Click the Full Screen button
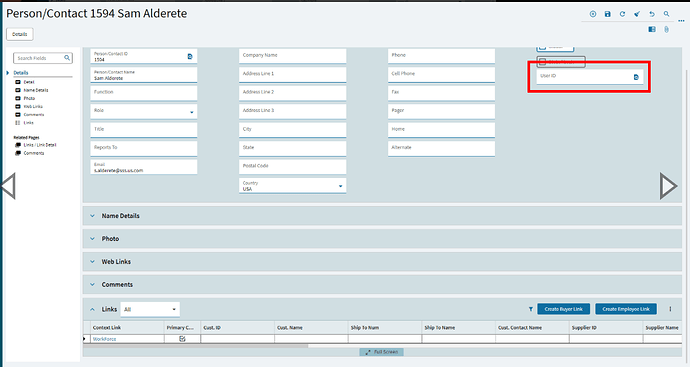690x367 pixels. click(x=382, y=352)
